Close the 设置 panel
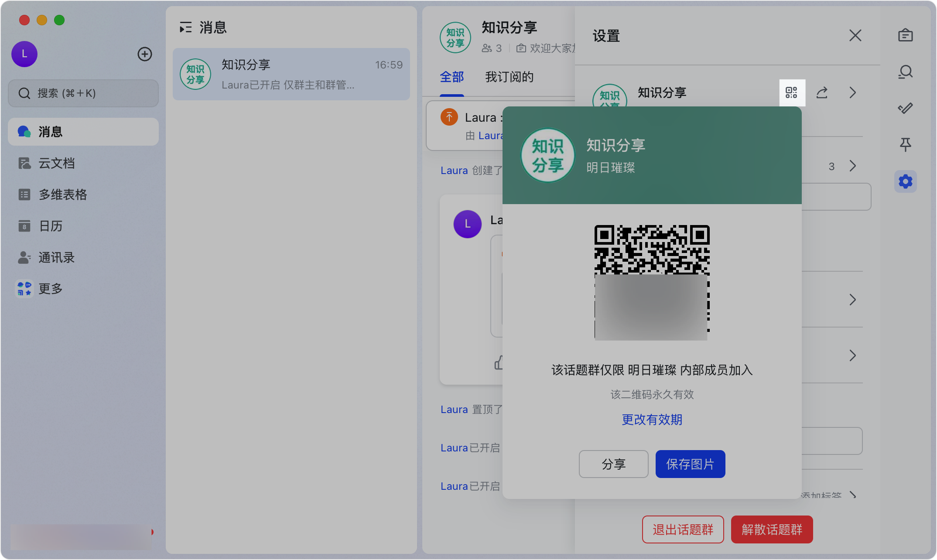937x560 pixels. (855, 35)
